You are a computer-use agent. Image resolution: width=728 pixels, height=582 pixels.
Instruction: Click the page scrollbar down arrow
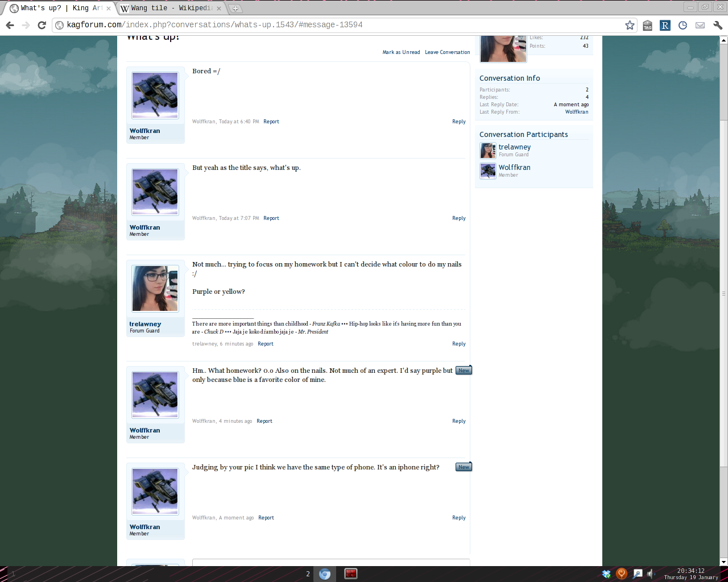[x=723, y=562]
